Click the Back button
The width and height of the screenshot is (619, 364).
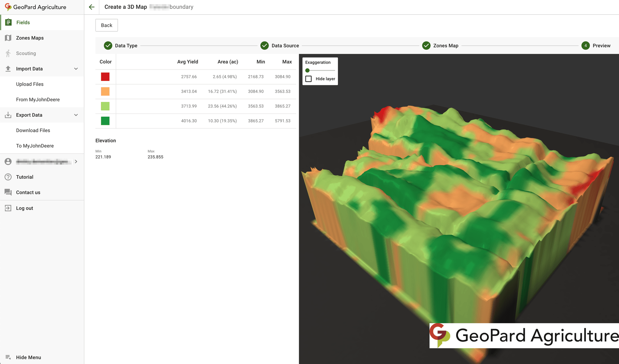[106, 25]
